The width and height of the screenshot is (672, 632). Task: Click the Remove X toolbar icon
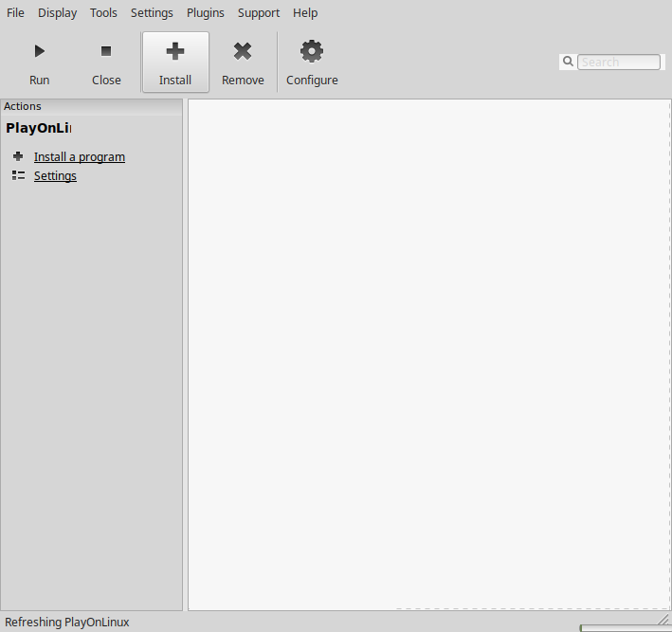tap(243, 51)
